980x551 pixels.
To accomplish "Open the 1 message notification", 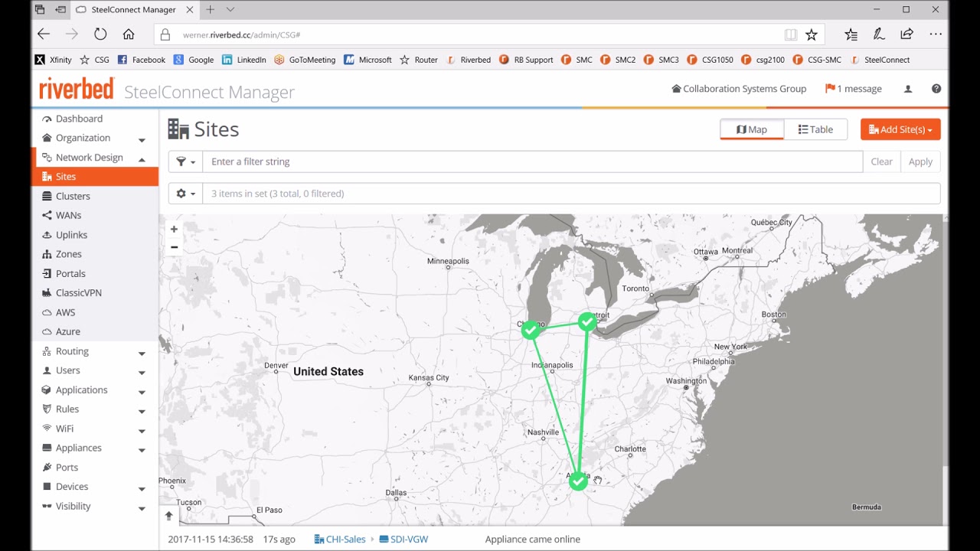I will (853, 89).
